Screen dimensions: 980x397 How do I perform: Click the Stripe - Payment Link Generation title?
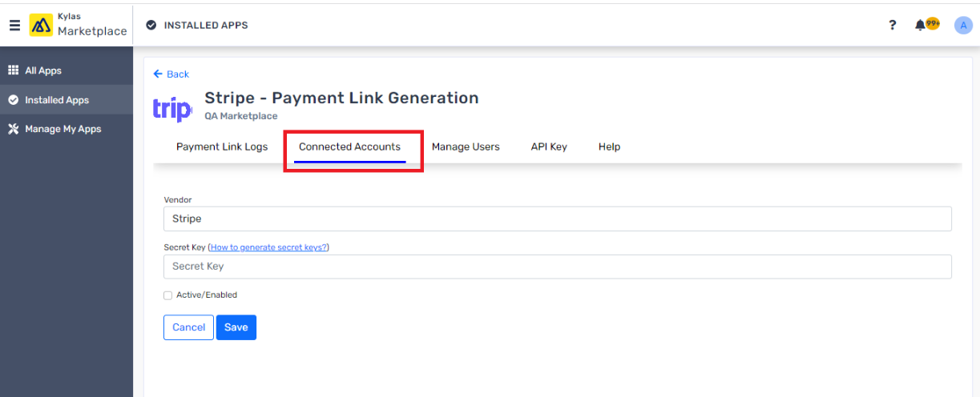point(341,98)
